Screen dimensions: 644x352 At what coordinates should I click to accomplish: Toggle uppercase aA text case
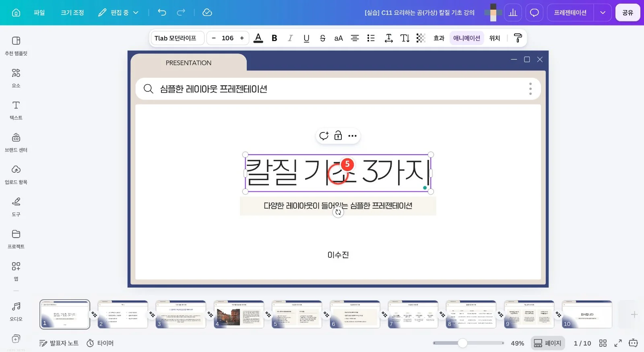coord(339,38)
